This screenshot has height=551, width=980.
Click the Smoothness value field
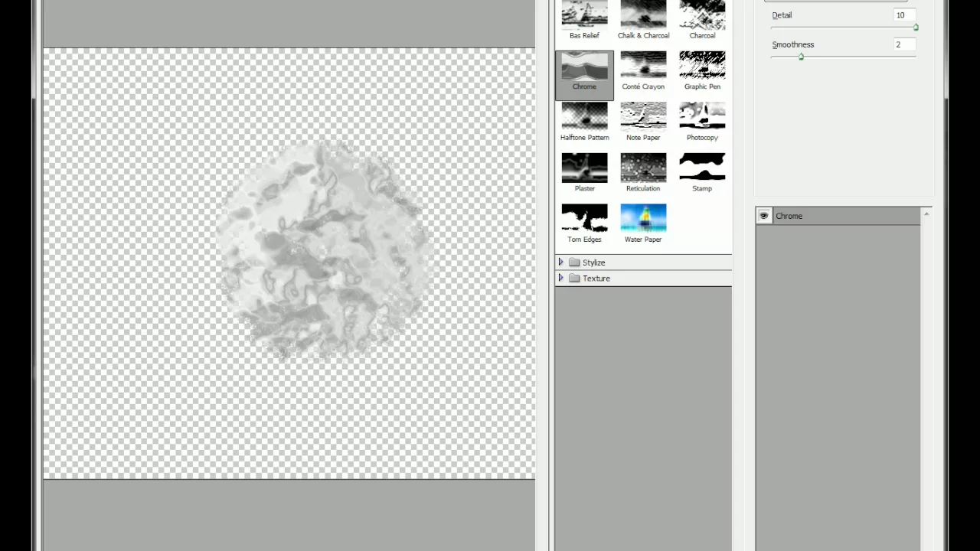[x=904, y=44]
